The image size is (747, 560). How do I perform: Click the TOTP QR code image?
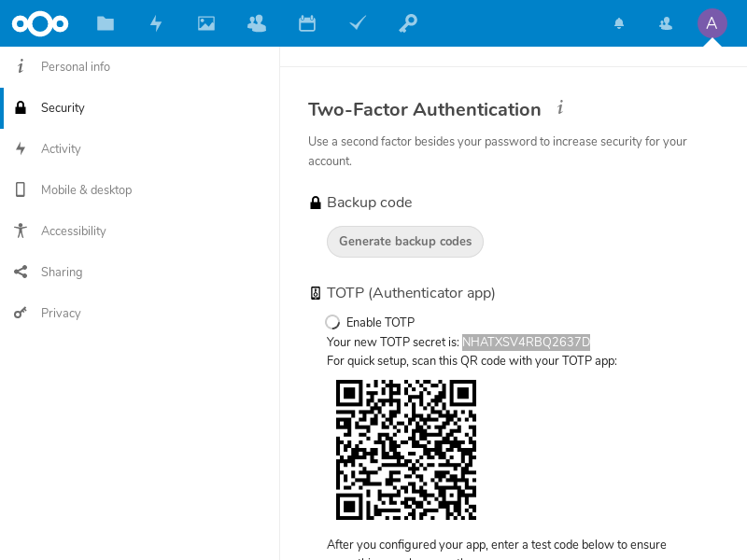point(406,449)
